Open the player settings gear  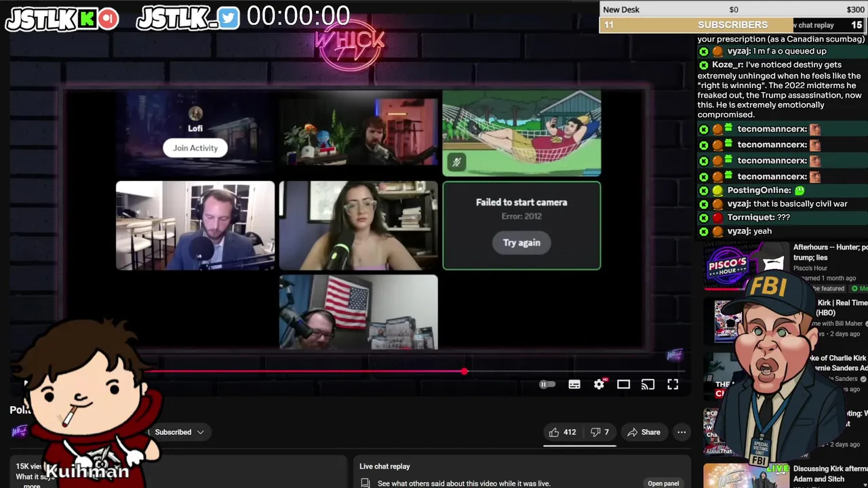(x=599, y=385)
